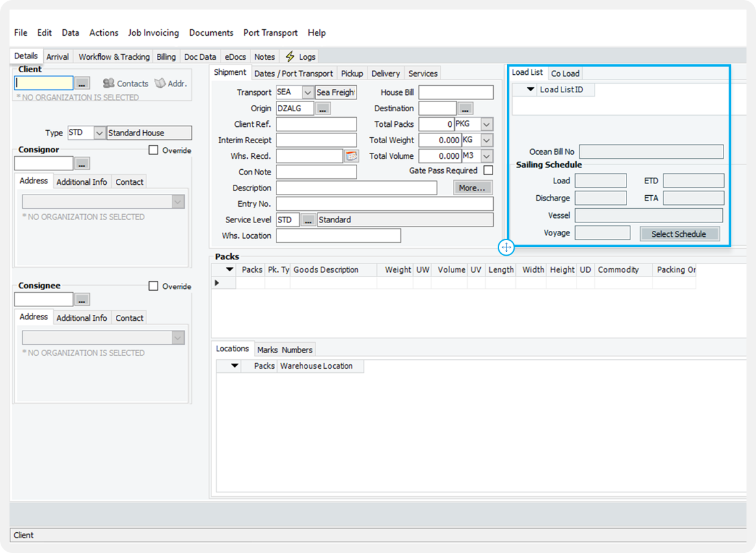Open the Service Level lookup ellipsis button
Image resolution: width=756 pixels, height=553 pixels.
(308, 220)
